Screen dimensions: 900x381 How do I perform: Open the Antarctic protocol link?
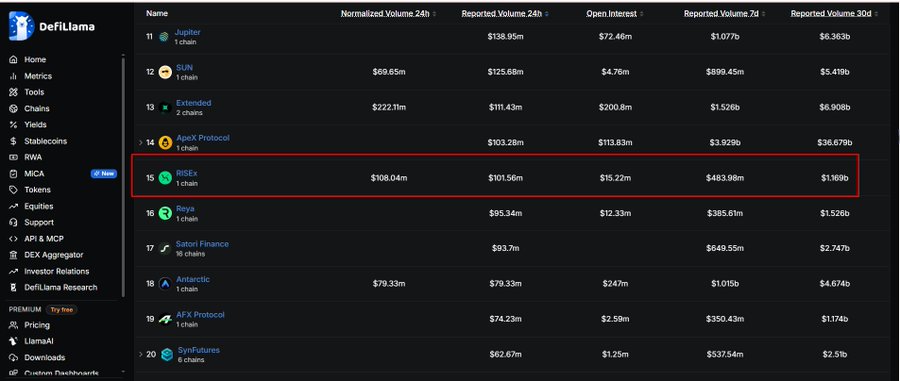point(193,279)
